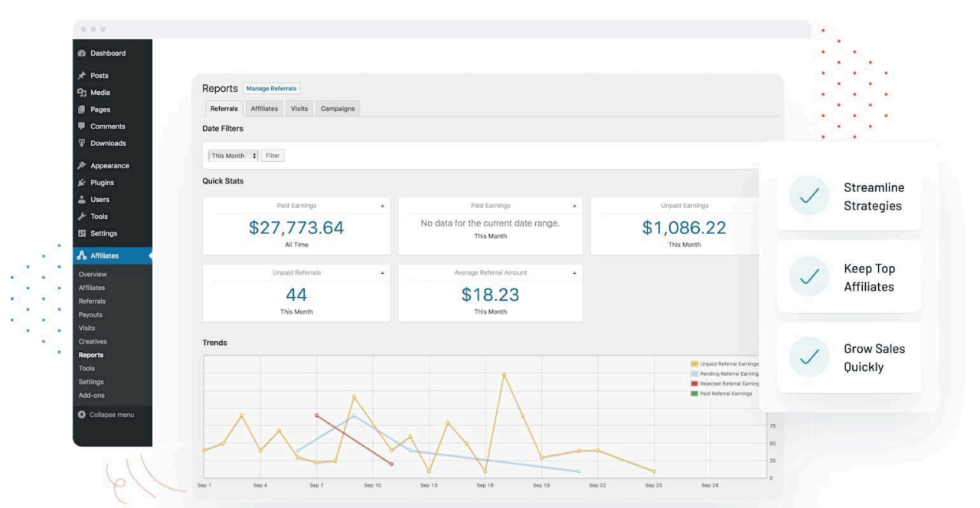
Task: Click the Manage Referrals button
Action: click(x=272, y=89)
